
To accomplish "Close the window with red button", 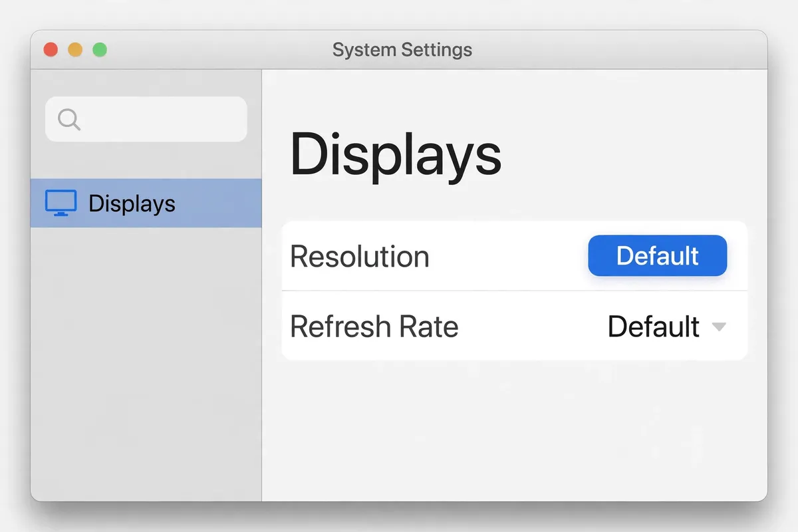I will 51,50.
